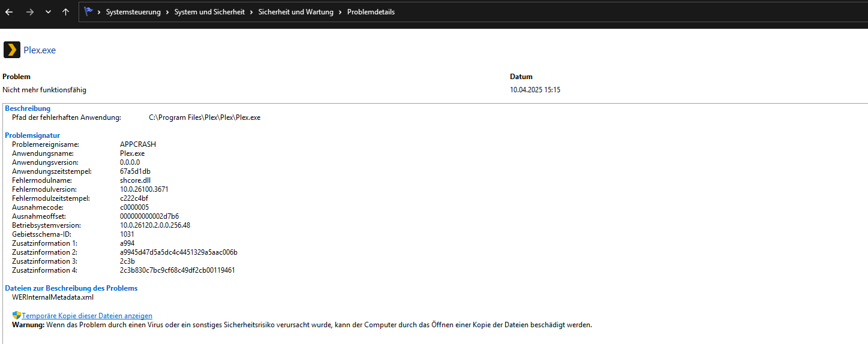Click shield icon beside temporary copy link
868x344 pixels.
pos(17,315)
